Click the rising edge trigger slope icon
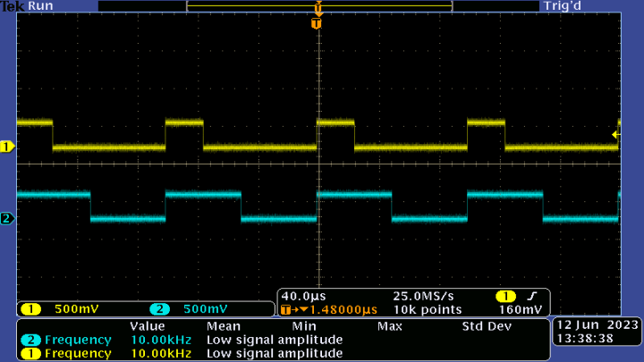The image size is (644, 362). [531, 296]
